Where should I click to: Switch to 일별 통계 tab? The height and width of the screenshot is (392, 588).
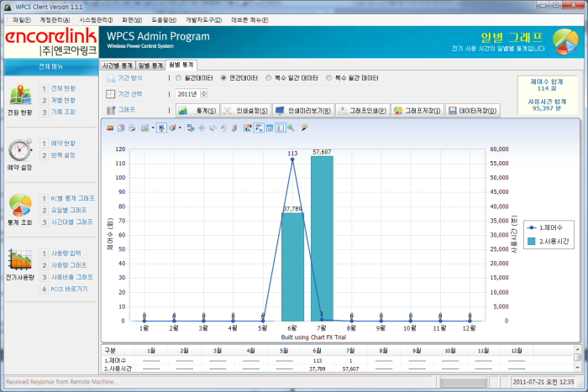coord(150,65)
